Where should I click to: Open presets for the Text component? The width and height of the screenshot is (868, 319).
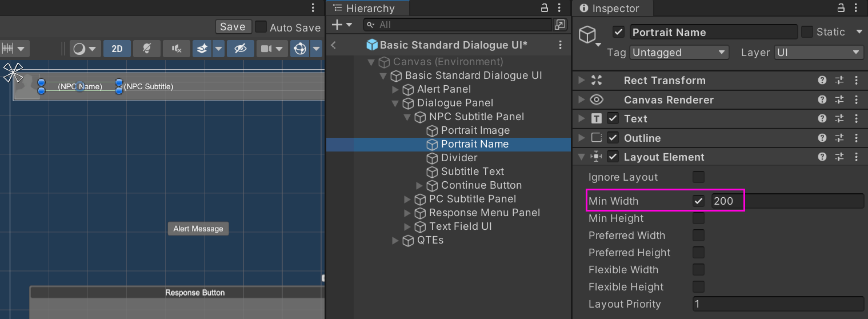pyautogui.click(x=839, y=118)
